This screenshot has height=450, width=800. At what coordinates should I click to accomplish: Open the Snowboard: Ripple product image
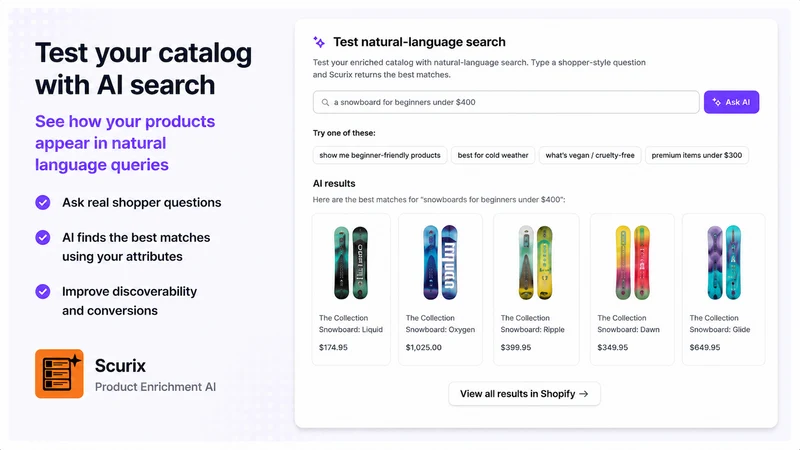pos(535,262)
